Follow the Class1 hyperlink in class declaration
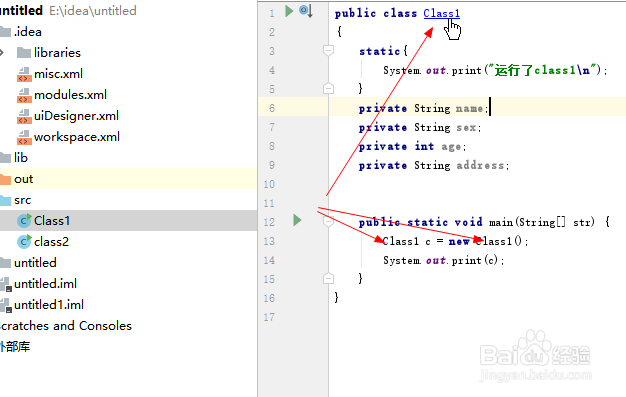This screenshot has width=626, height=397. click(x=441, y=13)
